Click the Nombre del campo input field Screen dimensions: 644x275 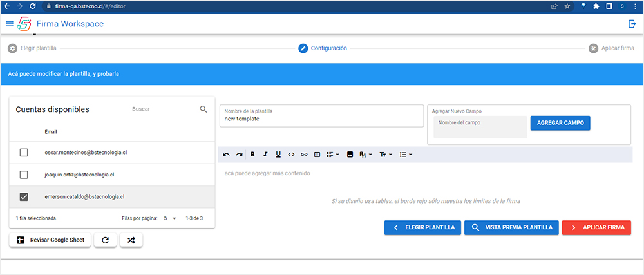(x=480, y=126)
